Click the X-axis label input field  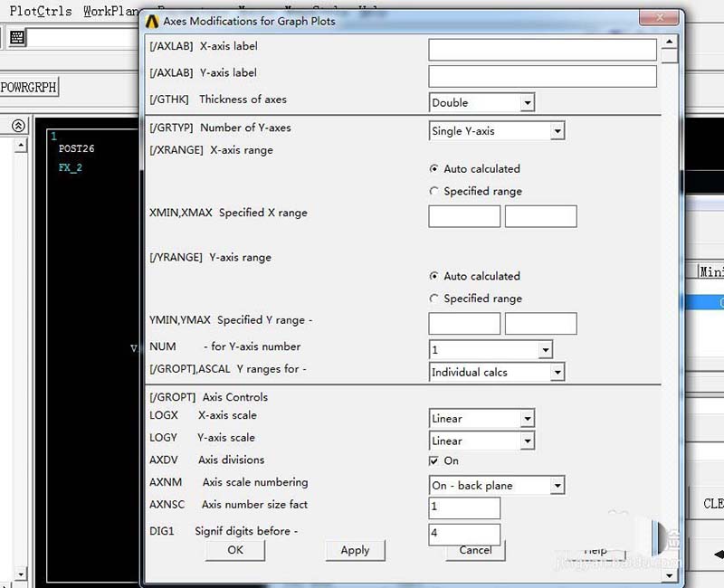(542, 50)
